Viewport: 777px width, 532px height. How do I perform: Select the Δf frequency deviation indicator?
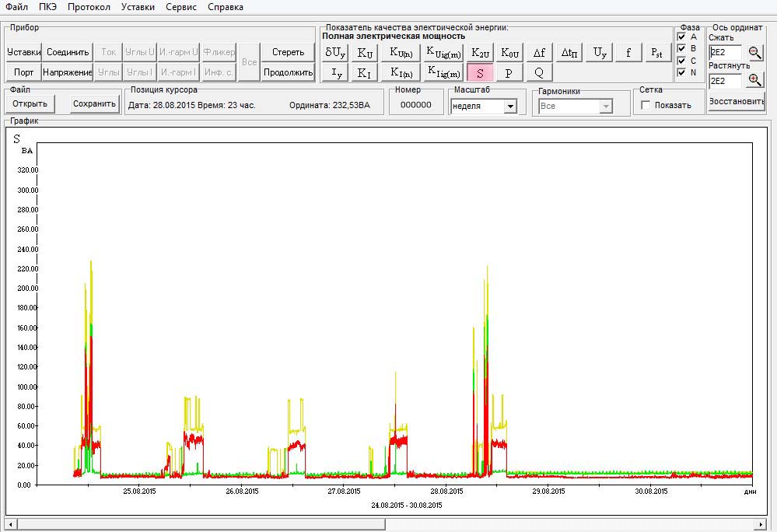[x=539, y=53]
